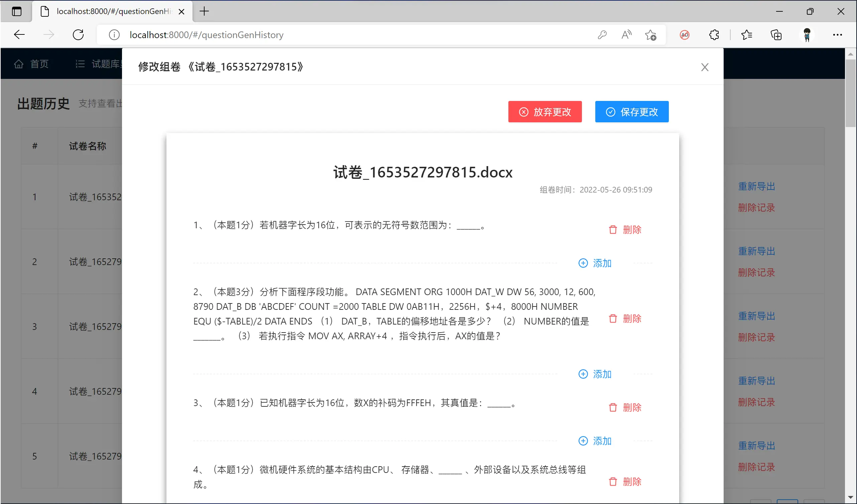Add a new question below question 1

[x=595, y=263]
